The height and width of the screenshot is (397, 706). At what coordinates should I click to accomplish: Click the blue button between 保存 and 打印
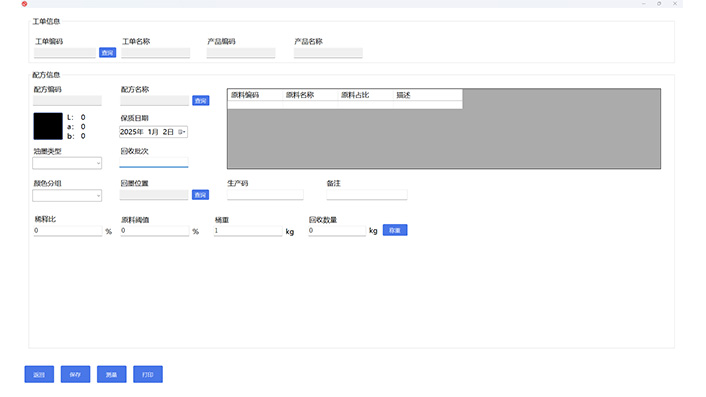pos(112,374)
